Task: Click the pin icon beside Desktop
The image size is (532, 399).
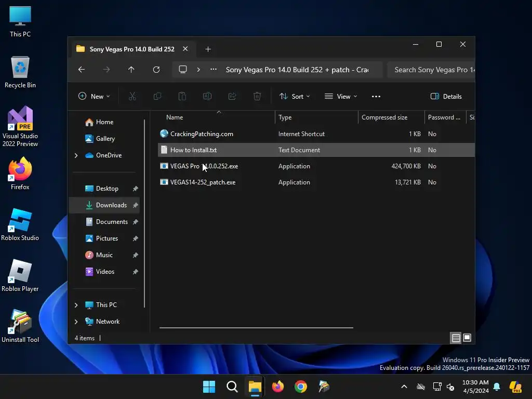Action: pos(136,189)
